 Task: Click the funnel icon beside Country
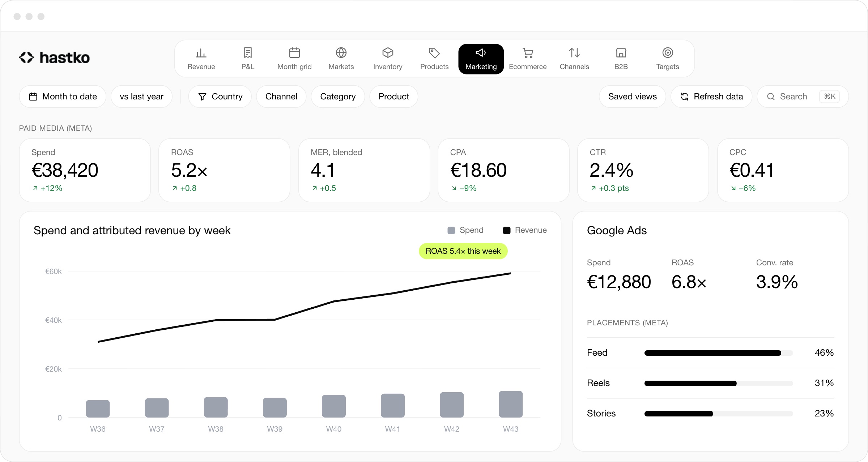[202, 97]
